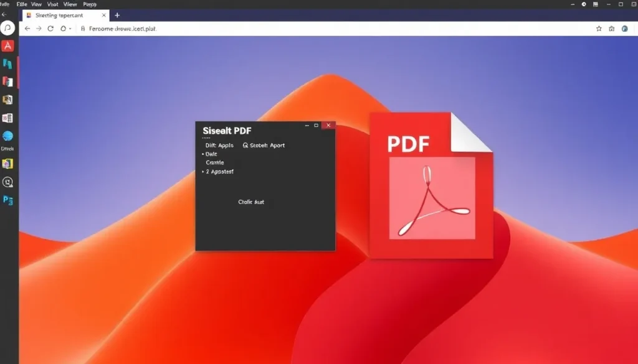Click the "Ctofic Aut" button in the dialog
Image resolution: width=638 pixels, height=364 pixels.
[251, 202]
